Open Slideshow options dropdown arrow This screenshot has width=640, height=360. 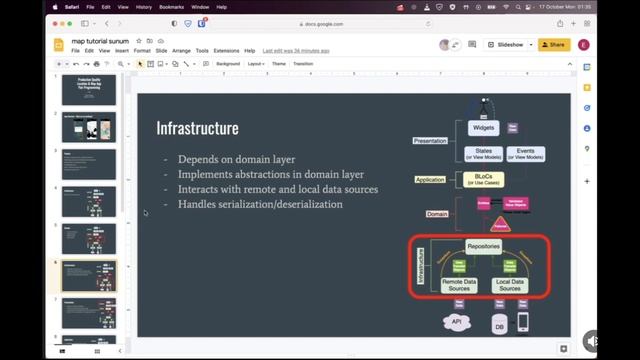(x=531, y=45)
